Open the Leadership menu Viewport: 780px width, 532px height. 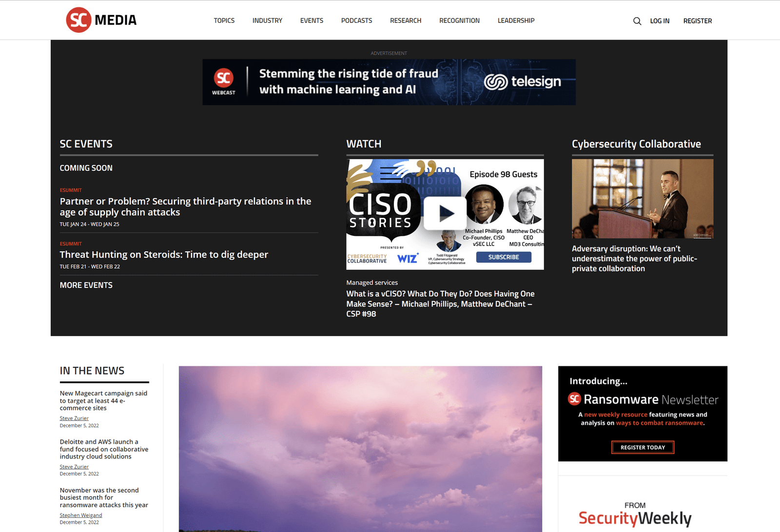click(x=516, y=20)
